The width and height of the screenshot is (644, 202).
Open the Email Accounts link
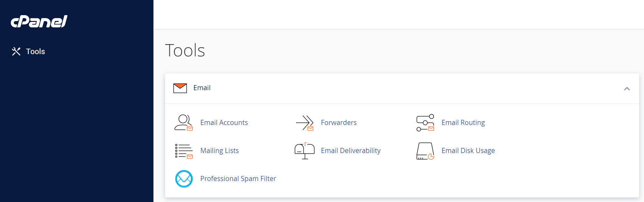(224, 123)
